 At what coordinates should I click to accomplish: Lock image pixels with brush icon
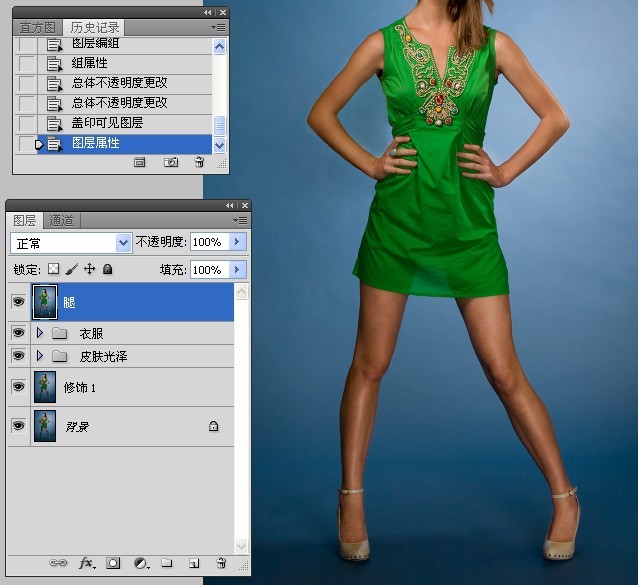tap(72, 269)
